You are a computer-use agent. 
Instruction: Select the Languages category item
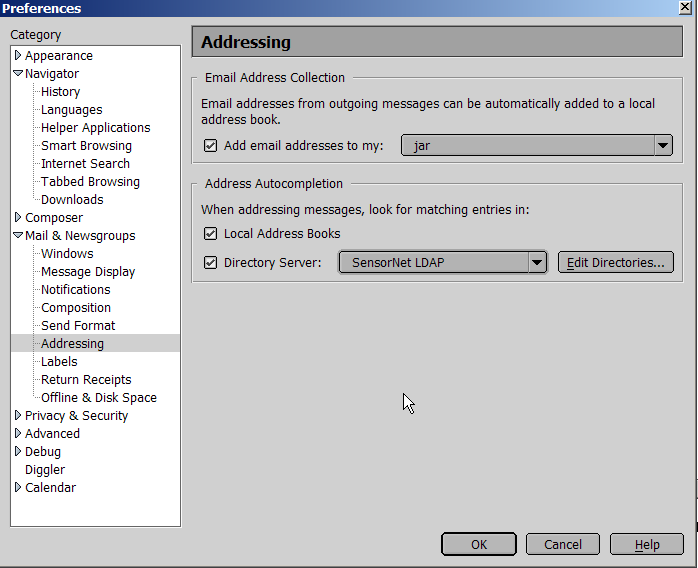pyautogui.click(x=72, y=110)
